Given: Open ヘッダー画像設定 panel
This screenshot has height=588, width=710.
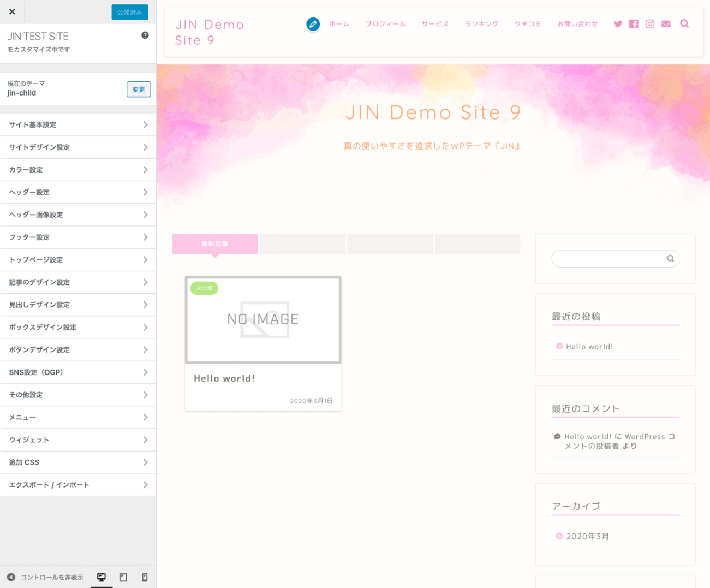Looking at the screenshot, I should pos(78,215).
